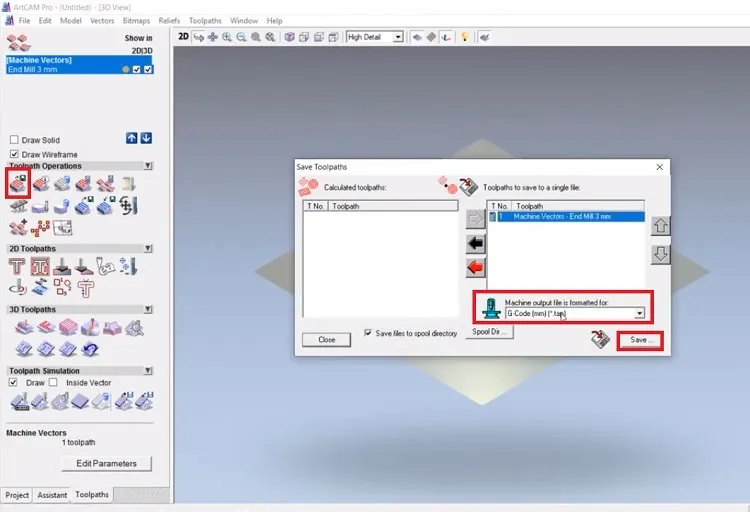Image resolution: width=750 pixels, height=512 pixels.
Task: Click the black left arrow in Save Toolpaths
Action: (475, 244)
